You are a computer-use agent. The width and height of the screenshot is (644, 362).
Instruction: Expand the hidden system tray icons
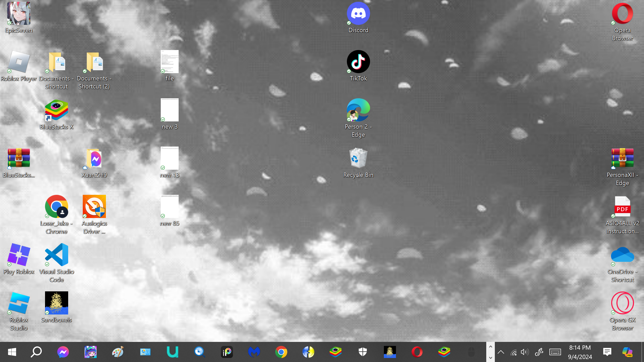pos(501,352)
